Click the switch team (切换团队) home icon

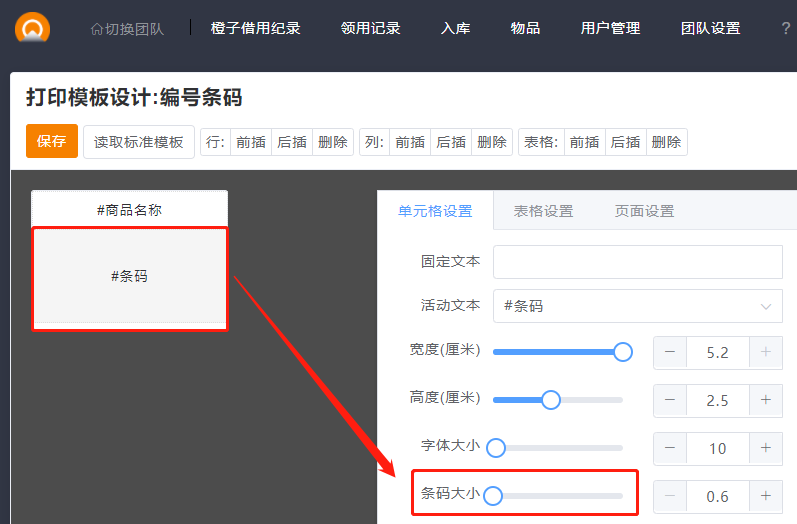[x=97, y=29]
